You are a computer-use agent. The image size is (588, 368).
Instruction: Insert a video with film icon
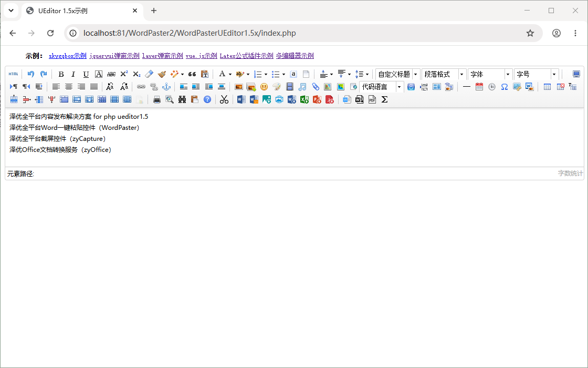pyautogui.click(x=289, y=87)
